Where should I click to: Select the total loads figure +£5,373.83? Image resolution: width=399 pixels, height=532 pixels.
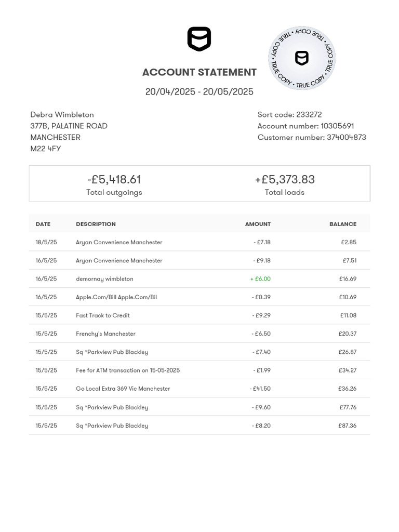[x=285, y=179]
